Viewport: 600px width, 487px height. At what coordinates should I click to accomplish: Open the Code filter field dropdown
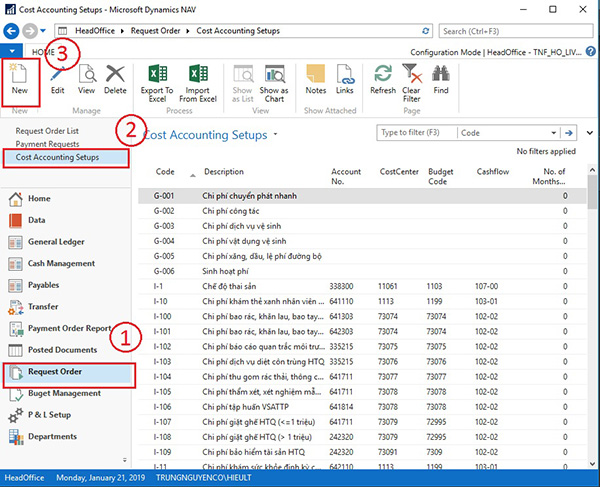[x=553, y=133]
